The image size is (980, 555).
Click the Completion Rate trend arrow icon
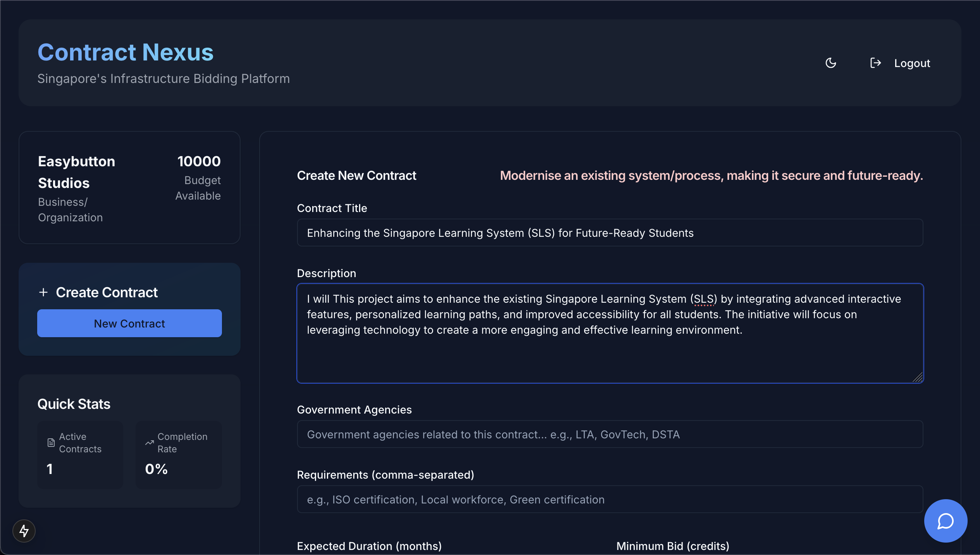149,443
